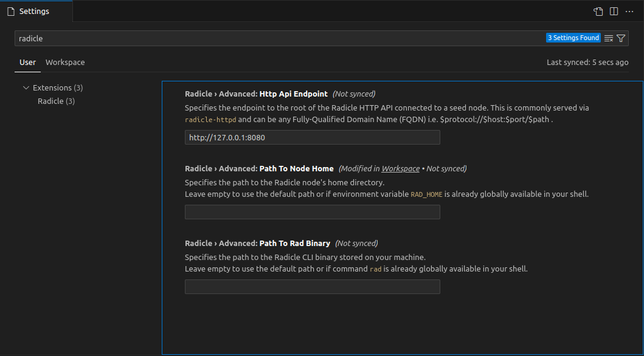644x356 pixels.
Task: Click the Path To Rad Binary input
Action: click(x=312, y=287)
